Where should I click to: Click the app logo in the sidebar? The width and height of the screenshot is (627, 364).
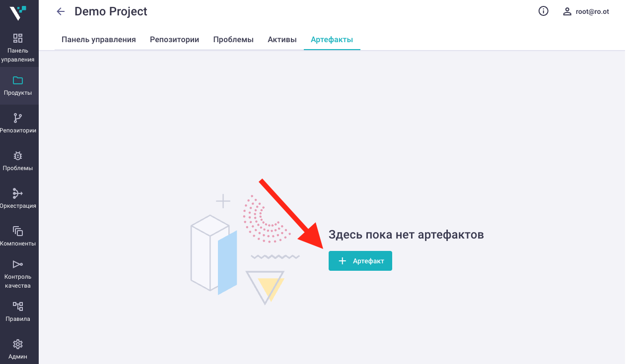coord(18,12)
